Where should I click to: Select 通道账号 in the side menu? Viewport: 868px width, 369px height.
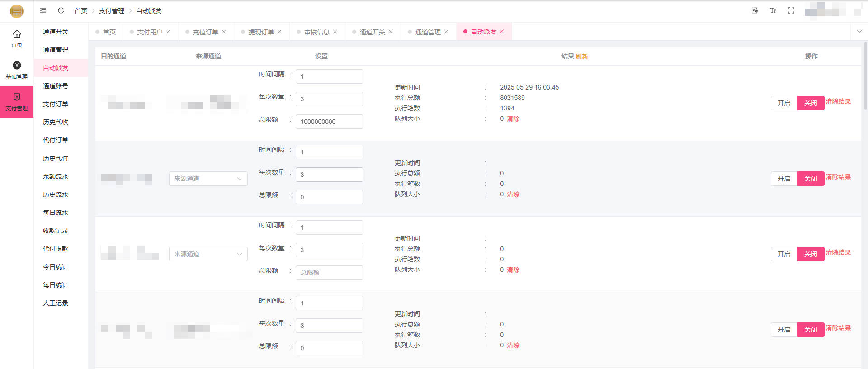coord(56,86)
